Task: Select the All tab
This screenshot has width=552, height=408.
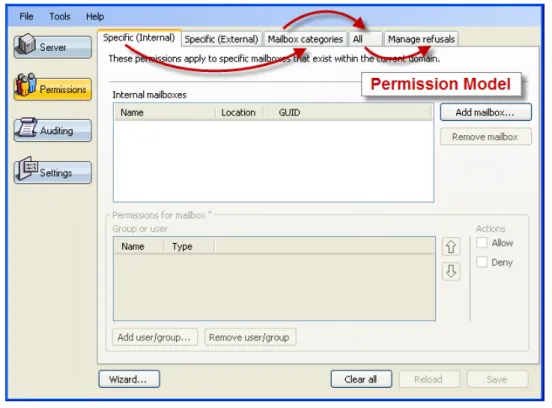Action: click(365, 39)
